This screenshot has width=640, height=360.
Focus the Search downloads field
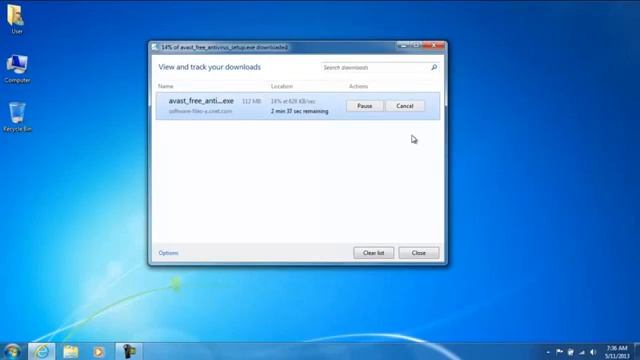376,67
